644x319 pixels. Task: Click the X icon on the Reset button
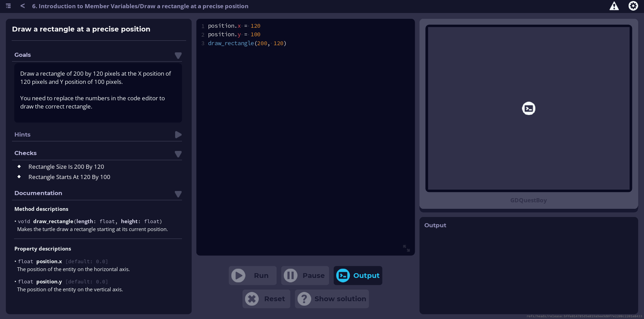coord(252,298)
